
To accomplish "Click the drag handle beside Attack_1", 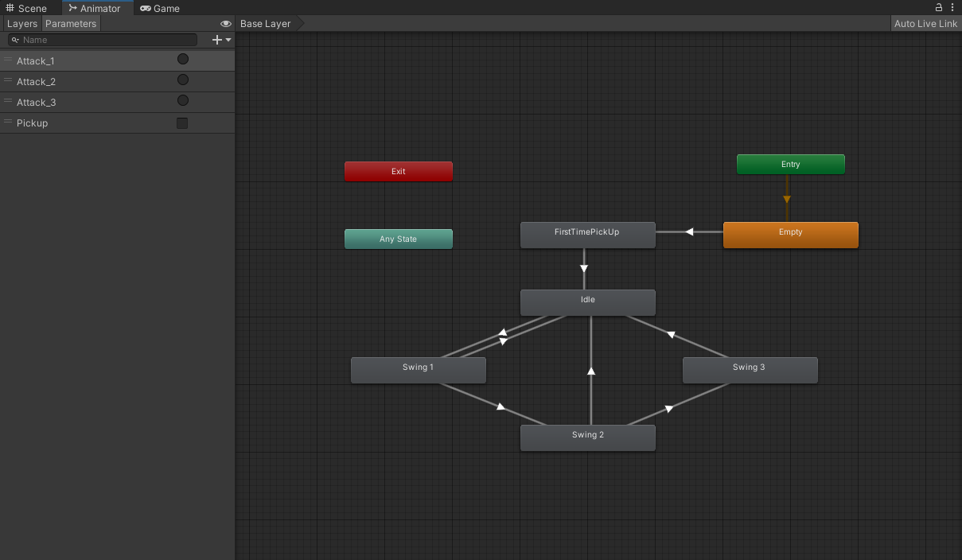I will (8, 60).
